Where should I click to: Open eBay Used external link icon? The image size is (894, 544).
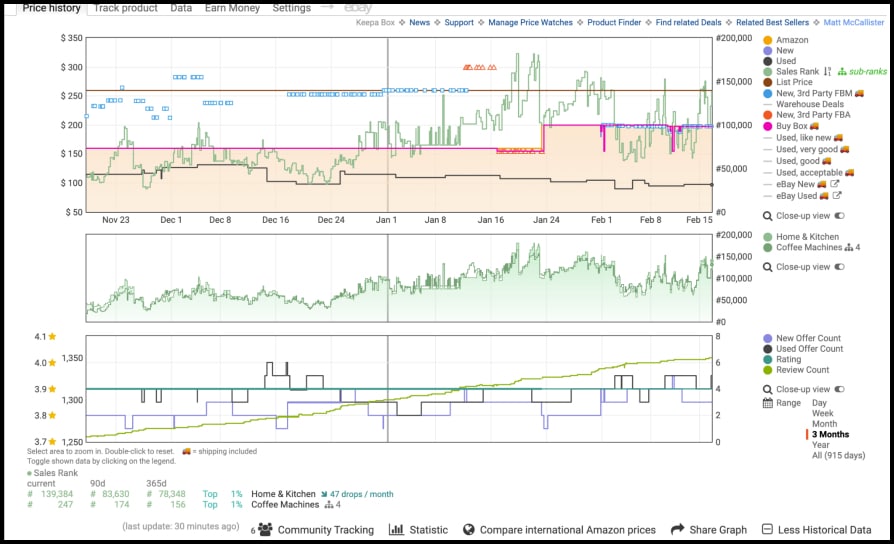(x=836, y=196)
